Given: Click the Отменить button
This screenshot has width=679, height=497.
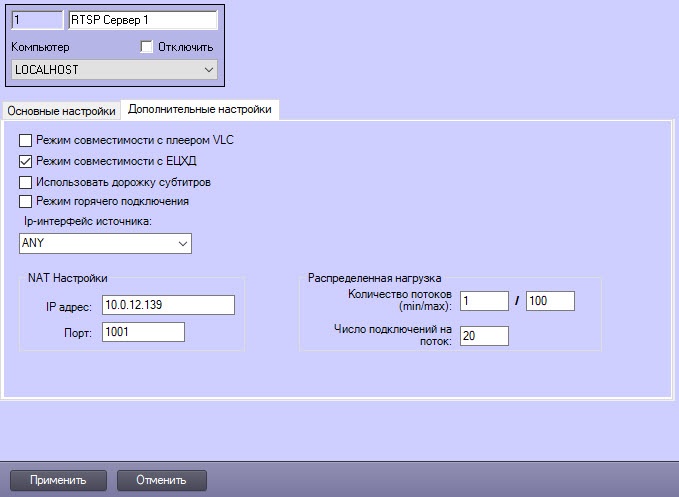Looking at the screenshot, I should tap(162, 480).
